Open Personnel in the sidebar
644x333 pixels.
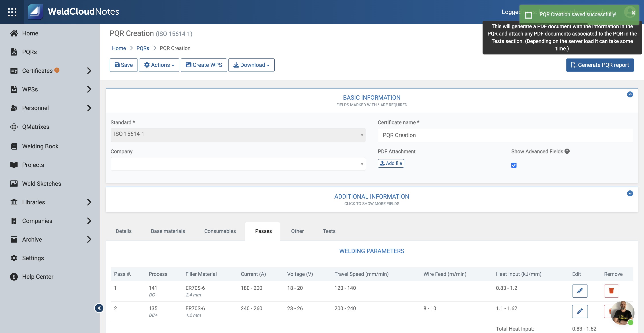coord(35,108)
